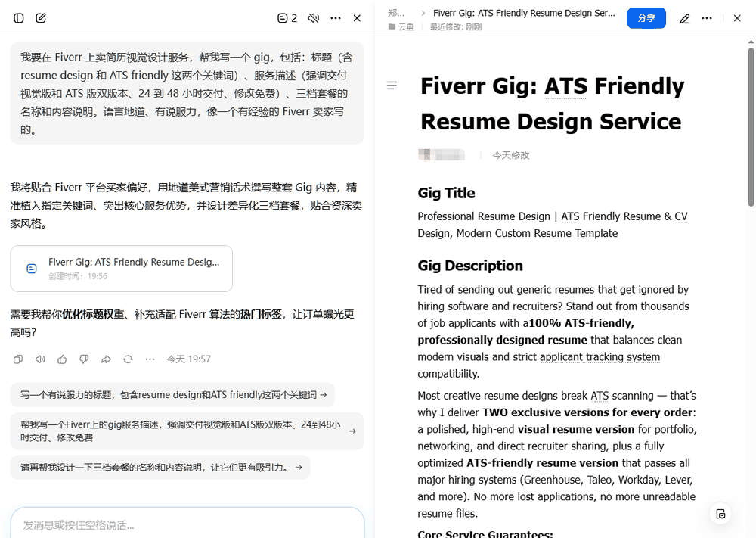
Task: Click the Core Service Guarantees heading
Action: coord(485,533)
